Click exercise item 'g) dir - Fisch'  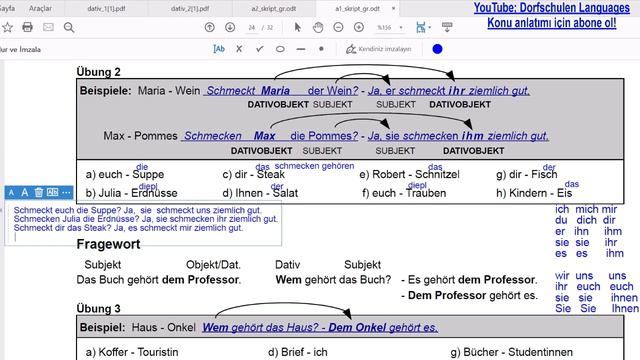point(527,174)
